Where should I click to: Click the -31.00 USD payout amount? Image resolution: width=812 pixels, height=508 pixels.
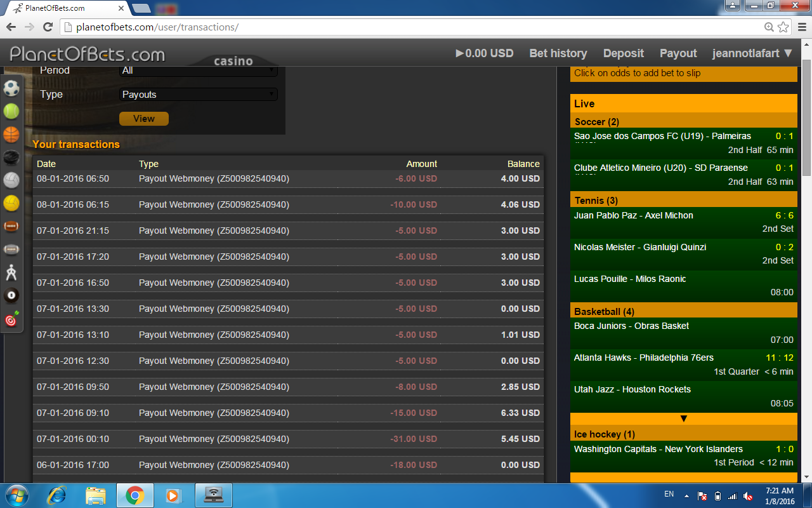(x=414, y=439)
